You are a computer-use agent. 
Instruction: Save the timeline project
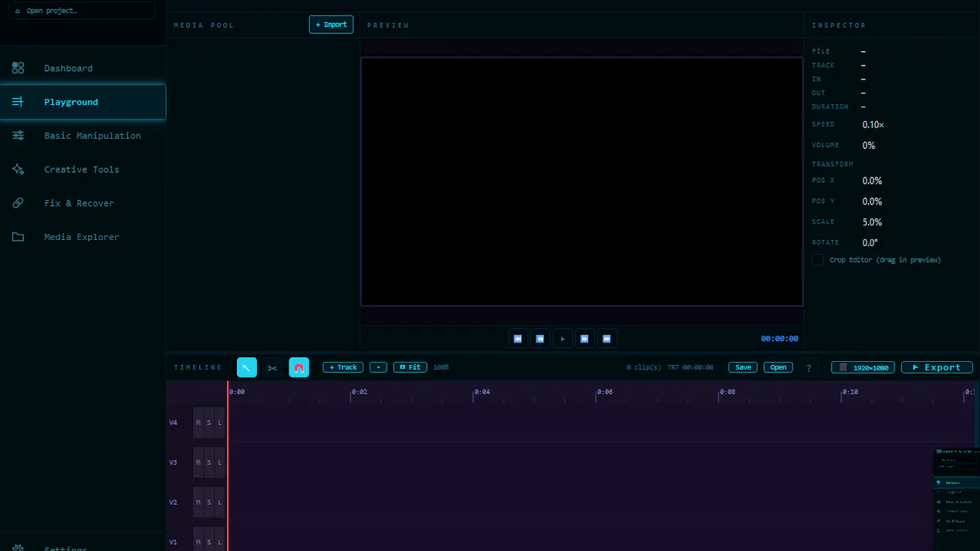point(743,367)
